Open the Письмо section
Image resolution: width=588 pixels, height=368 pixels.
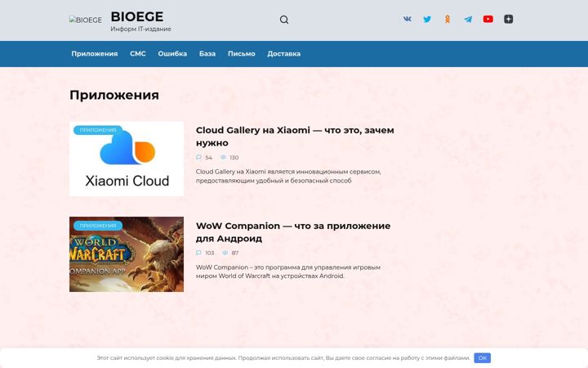[242, 54]
